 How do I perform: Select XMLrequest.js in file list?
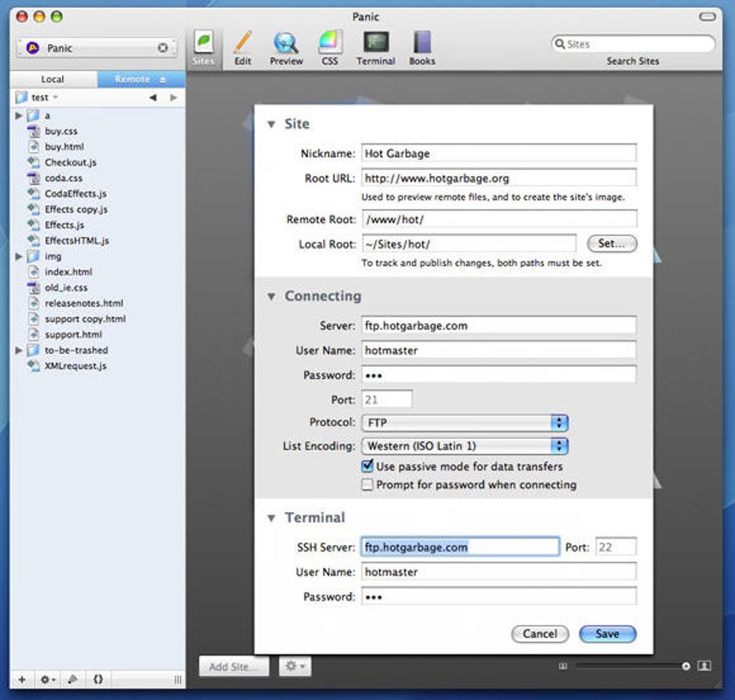click(76, 365)
